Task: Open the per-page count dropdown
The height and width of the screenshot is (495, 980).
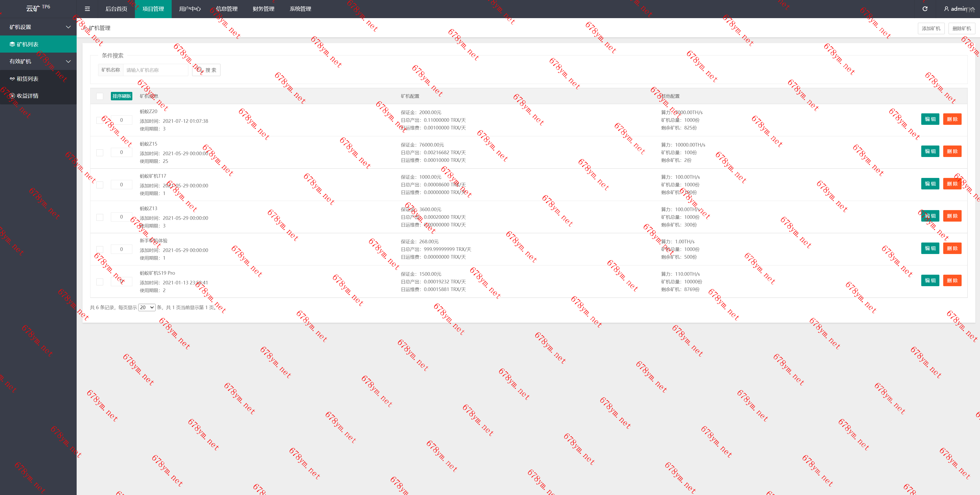Action: click(x=146, y=307)
